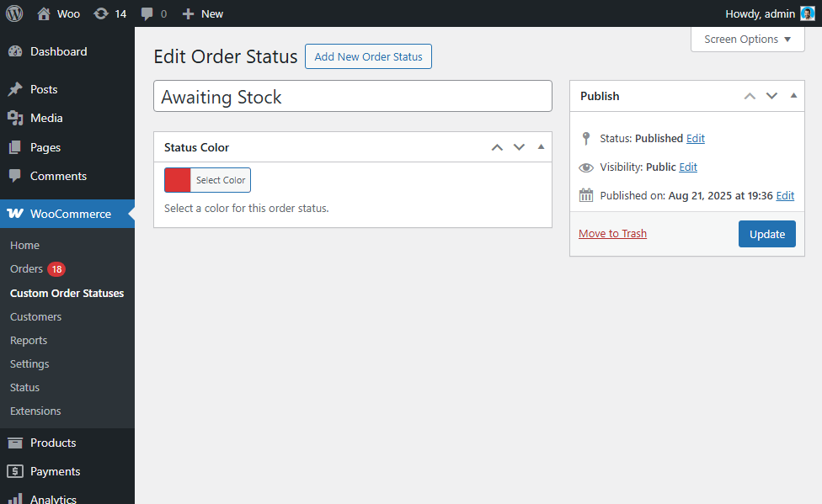822x504 pixels.
Task: Click the Awaiting Stock title field
Action: (x=352, y=97)
